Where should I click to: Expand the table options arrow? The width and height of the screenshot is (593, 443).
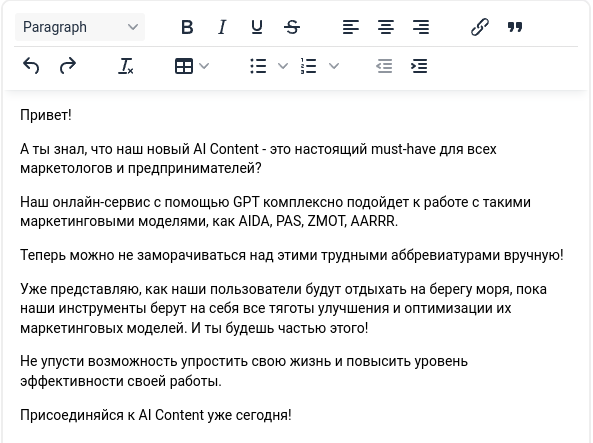pyautogui.click(x=204, y=66)
